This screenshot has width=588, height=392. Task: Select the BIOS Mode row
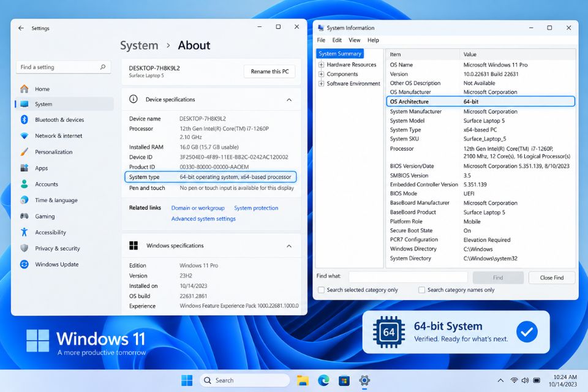click(x=480, y=194)
